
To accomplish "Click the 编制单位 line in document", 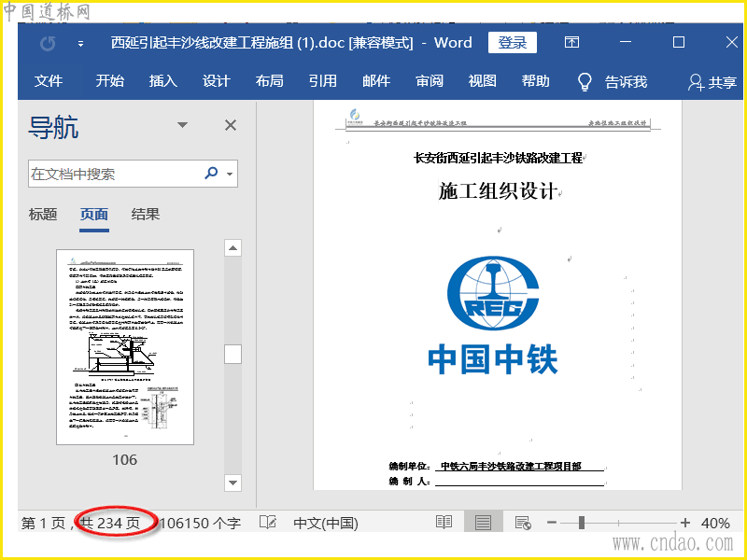I will 497,466.
